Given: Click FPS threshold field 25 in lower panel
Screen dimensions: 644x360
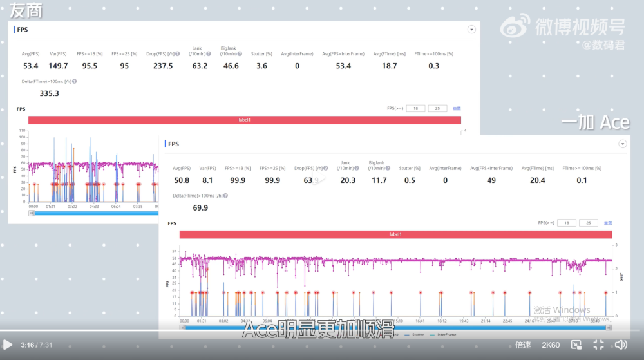Looking at the screenshot, I should pos(588,223).
